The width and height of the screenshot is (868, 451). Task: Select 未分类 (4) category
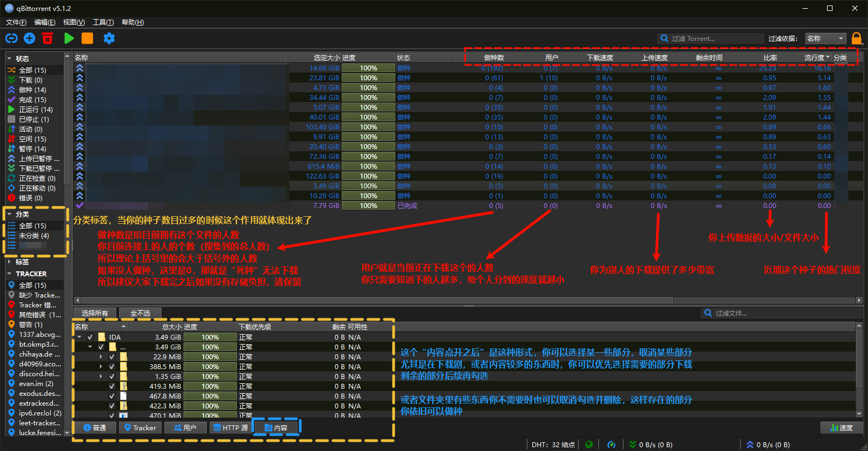[x=34, y=235]
